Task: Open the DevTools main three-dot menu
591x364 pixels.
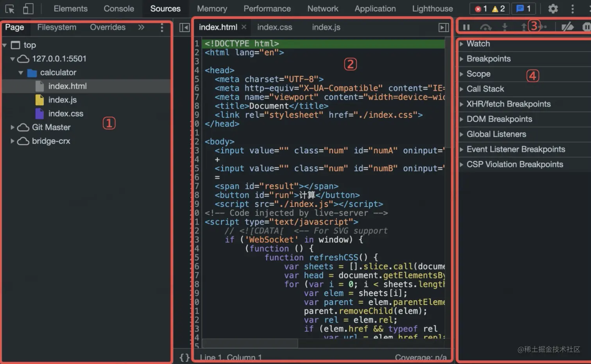Action: 573,9
